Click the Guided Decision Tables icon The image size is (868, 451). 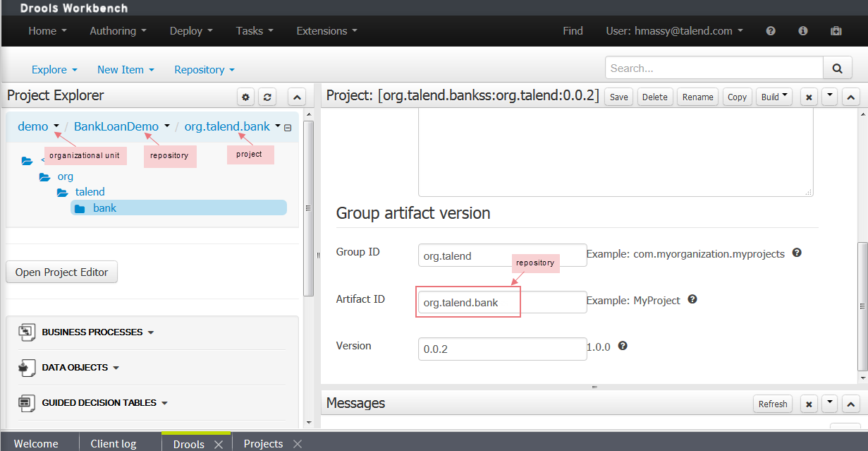click(27, 402)
